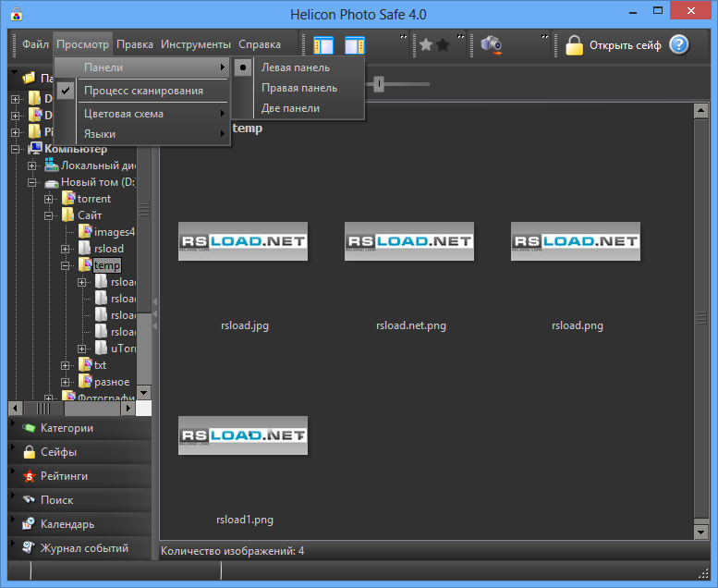This screenshot has width=718, height=588.
Task: Click the Компьютер icon in the tree
Action: point(35,149)
